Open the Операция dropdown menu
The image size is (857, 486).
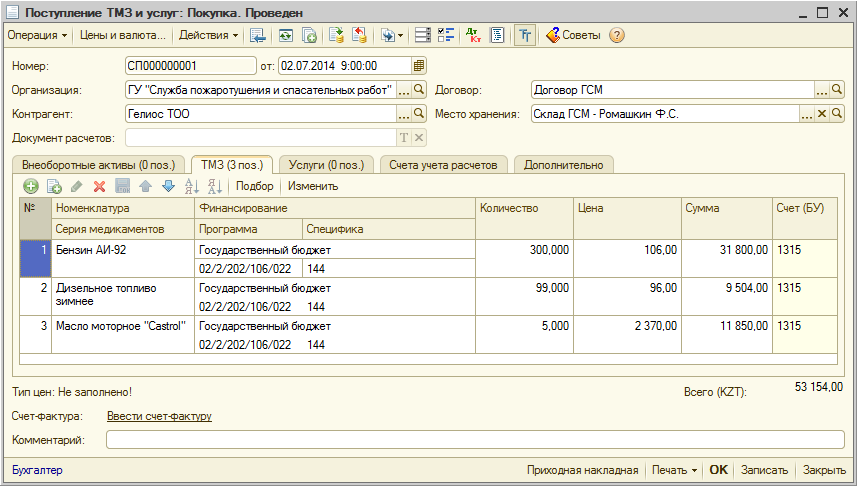[37, 35]
